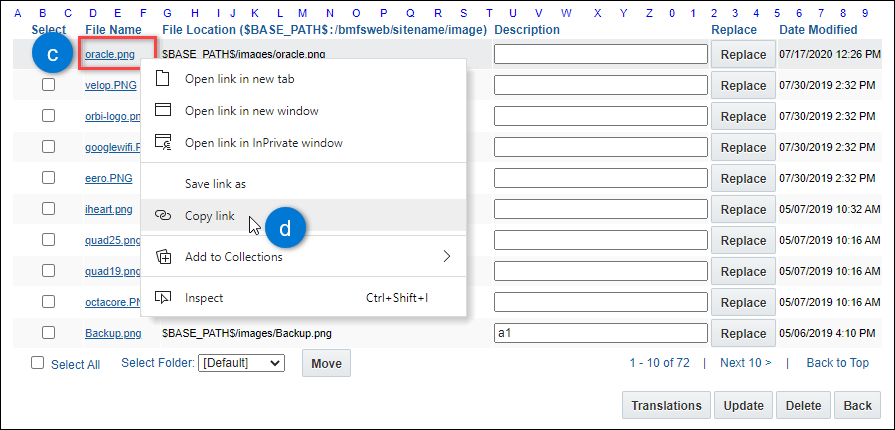Check the box for googlewifi row

tap(49, 147)
